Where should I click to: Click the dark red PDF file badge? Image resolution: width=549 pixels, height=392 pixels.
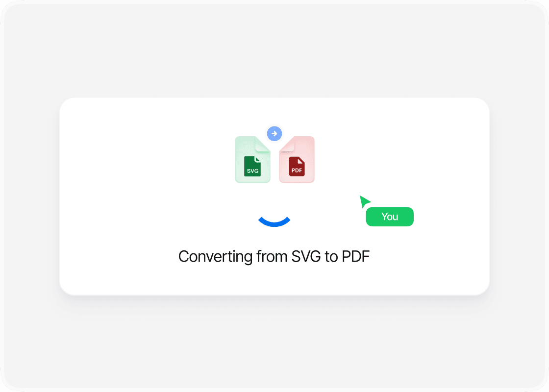click(297, 166)
